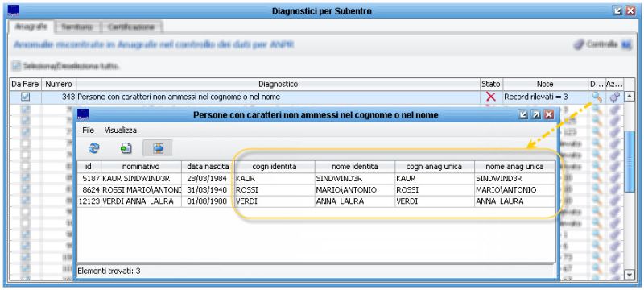Click the nome identita column header
Image resolution: width=644 pixels, height=290 pixels.
(x=355, y=167)
